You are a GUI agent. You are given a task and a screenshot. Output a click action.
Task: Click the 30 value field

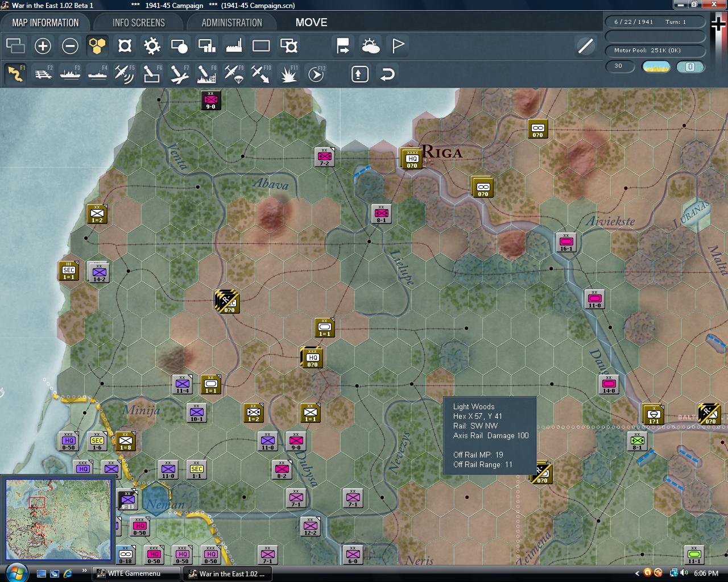click(x=620, y=66)
